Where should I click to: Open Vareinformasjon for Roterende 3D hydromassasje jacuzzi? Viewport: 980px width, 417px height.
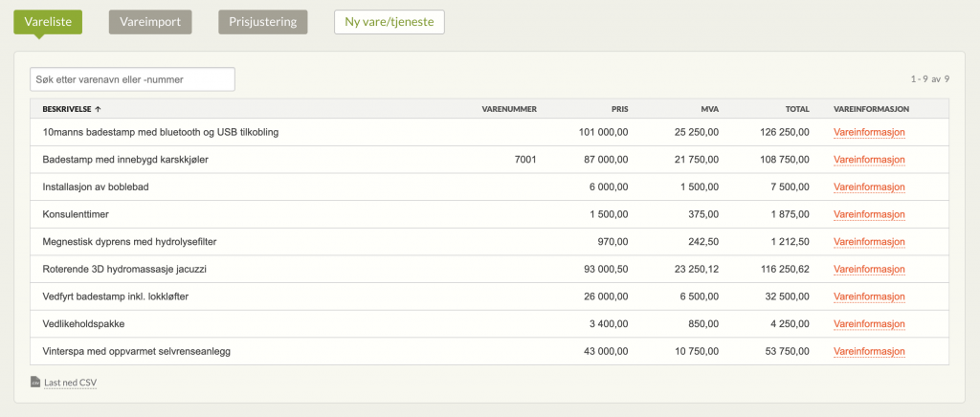tap(869, 269)
